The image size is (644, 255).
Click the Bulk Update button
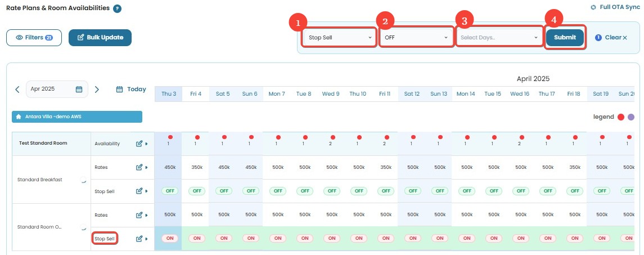[x=100, y=37]
